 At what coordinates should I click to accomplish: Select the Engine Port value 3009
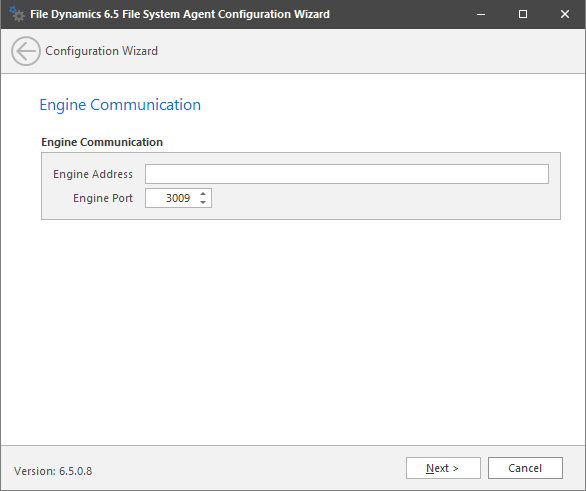(178, 198)
